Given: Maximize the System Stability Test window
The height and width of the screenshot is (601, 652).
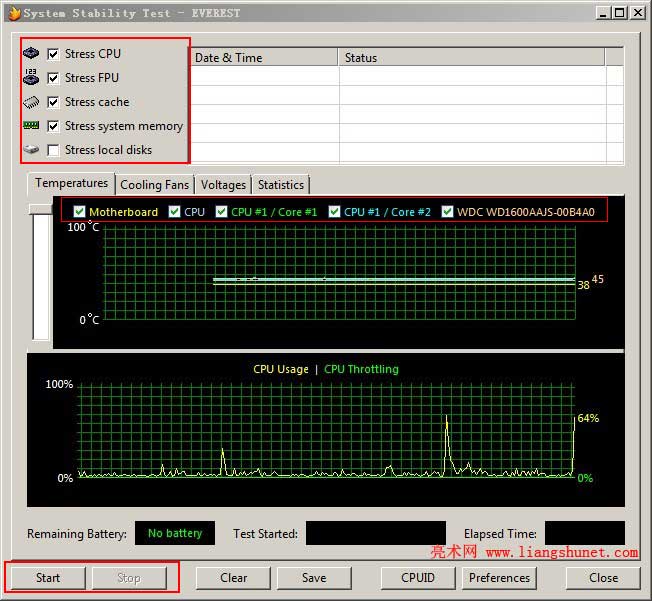Looking at the screenshot, I should coord(620,13).
